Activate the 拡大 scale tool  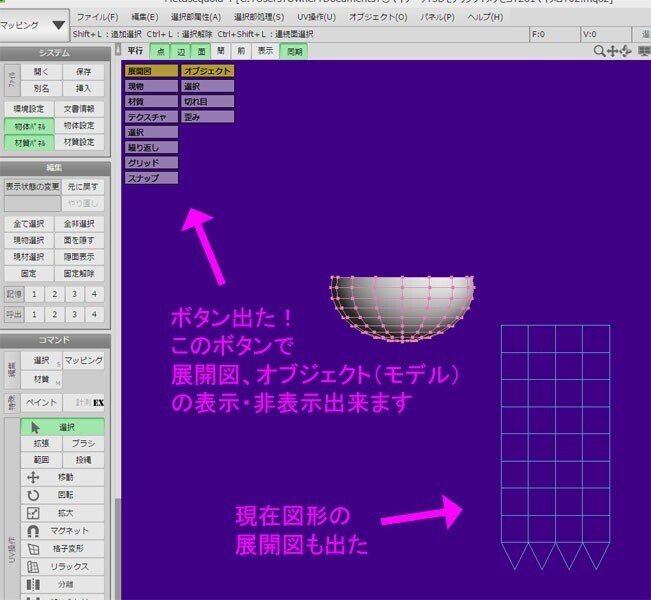pyautogui.click(x=62, y=513)
